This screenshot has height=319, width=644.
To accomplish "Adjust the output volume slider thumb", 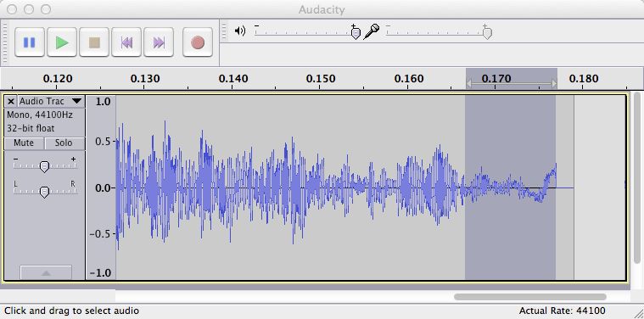I will tap(356, 34).
